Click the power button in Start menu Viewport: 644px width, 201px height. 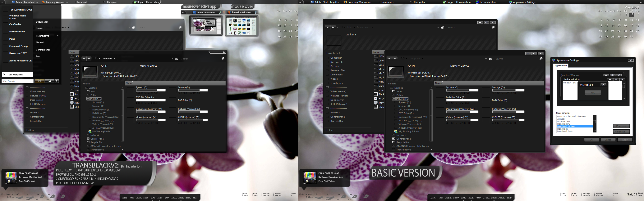click(40, 81)
